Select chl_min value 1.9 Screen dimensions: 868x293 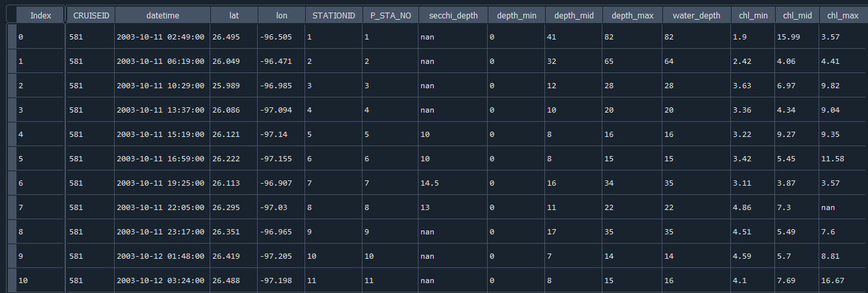click(752, 37)
